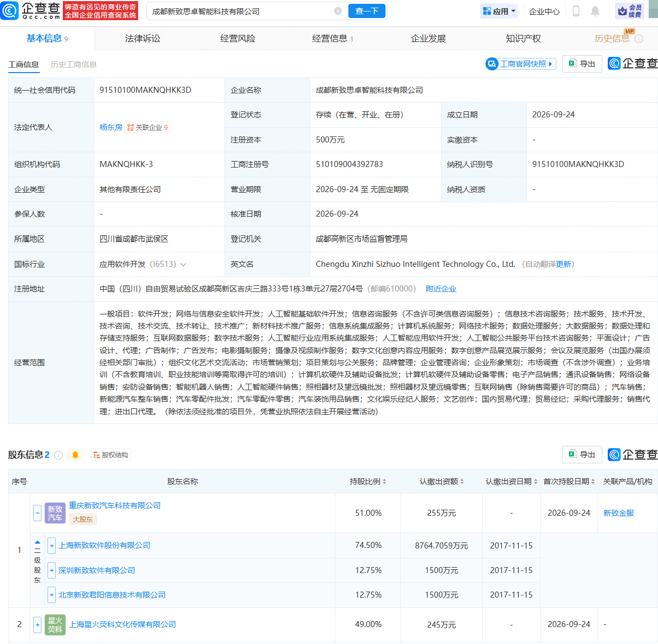
Task: Export shareholder info with 导出 button
Action: click(x=582, y=455)
